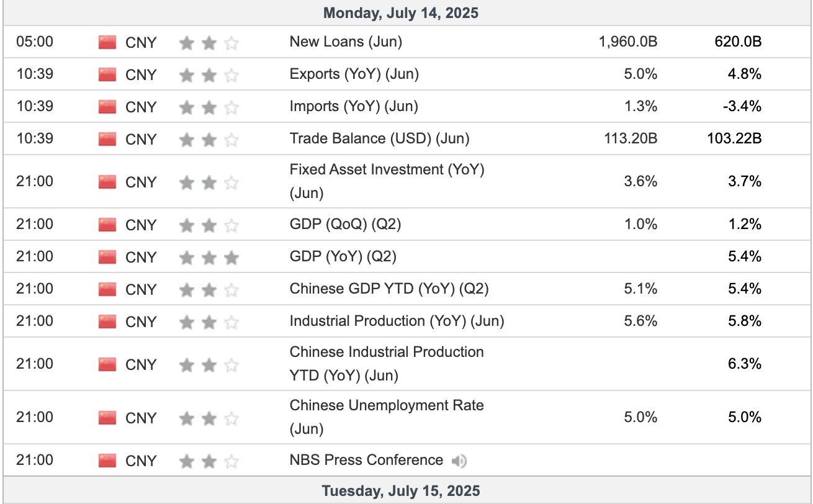Click the 1.3% forecast for Imports

point(640,107)
